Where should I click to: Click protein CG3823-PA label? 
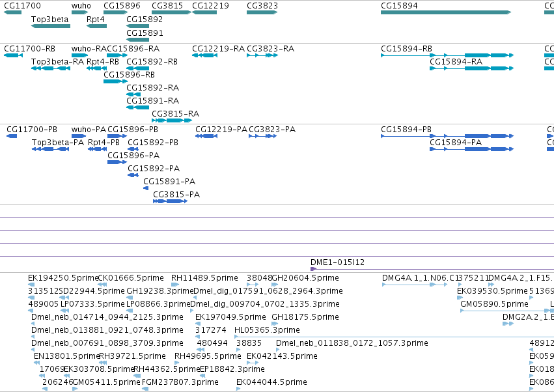click(x=272, y=130)
